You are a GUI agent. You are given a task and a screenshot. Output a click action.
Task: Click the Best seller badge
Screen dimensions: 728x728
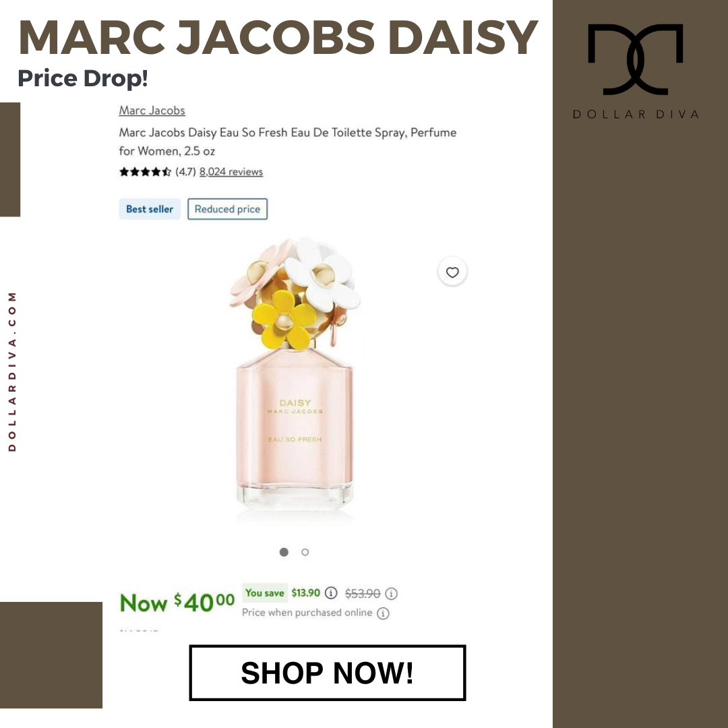150,209
